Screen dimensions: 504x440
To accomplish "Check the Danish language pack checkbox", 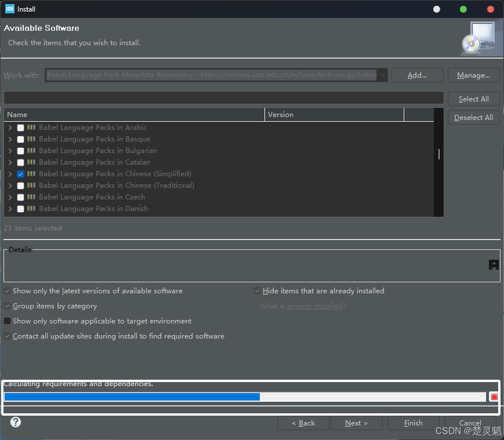I will click(x=20, y=209).
